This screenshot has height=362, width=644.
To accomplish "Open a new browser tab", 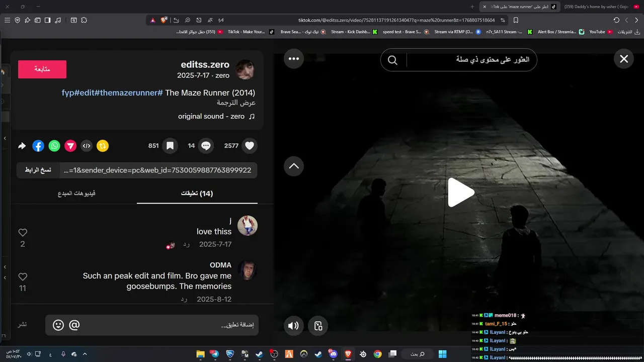I will (472, 7).
